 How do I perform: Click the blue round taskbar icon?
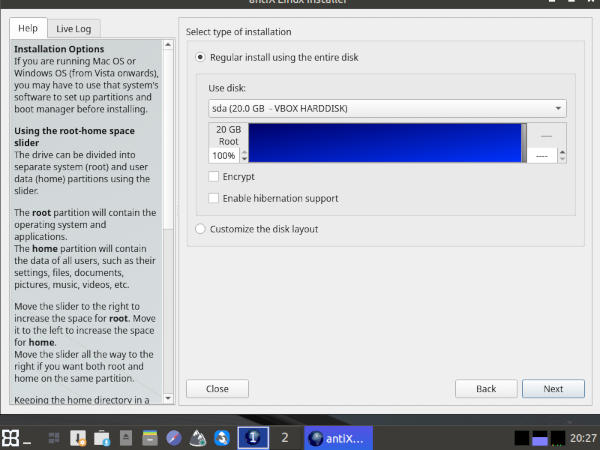point(221,437)
